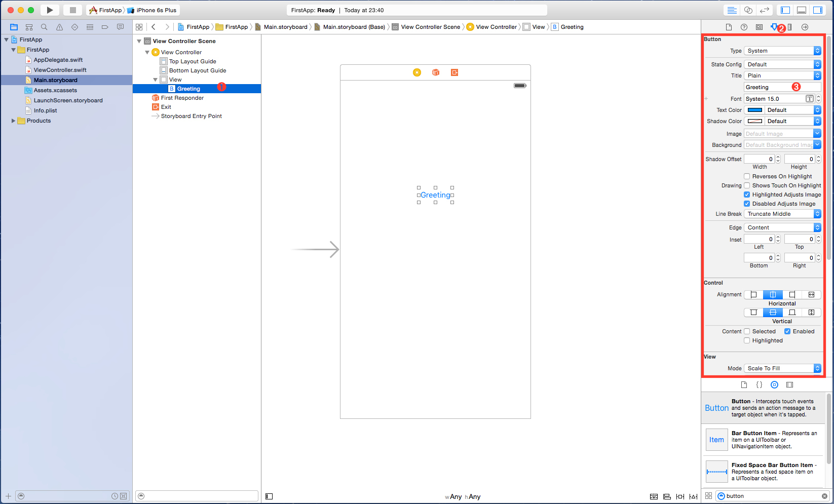Image resolution: width=834 pixels, height=504 pixels.
Task: Open the Line Break dropdown
Action: coord(782,214)
